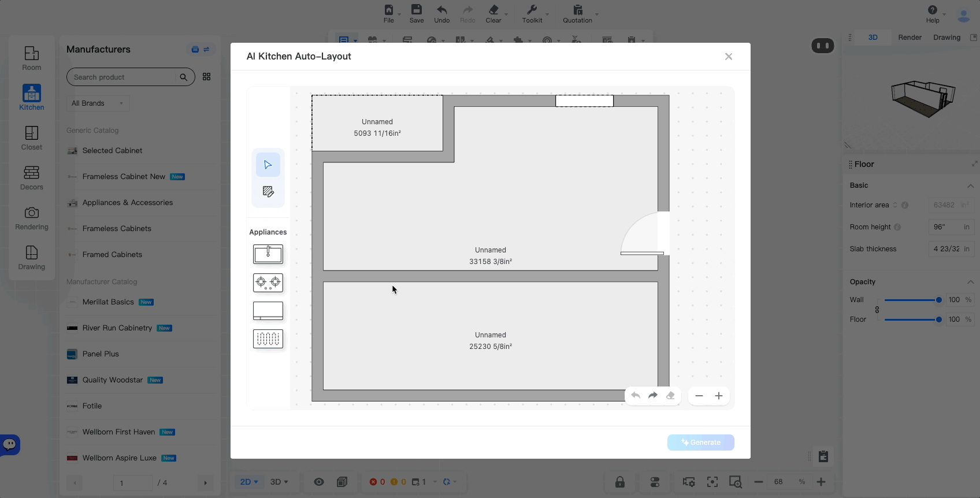Select the pointer tool in the Auto-Layout dialog
Viewport: 980px width, 498px height.
[268, 165]
